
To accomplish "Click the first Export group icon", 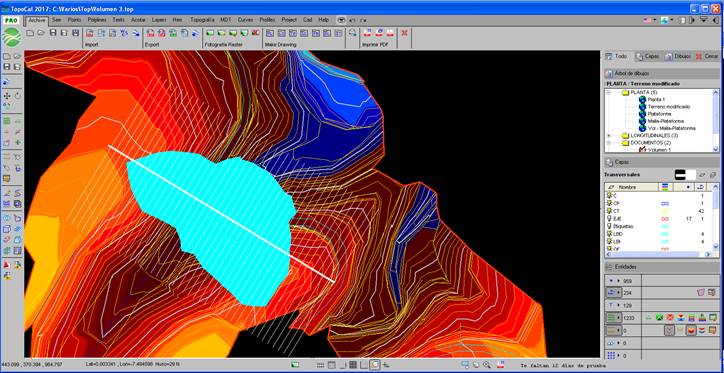I will coord(150,33).
